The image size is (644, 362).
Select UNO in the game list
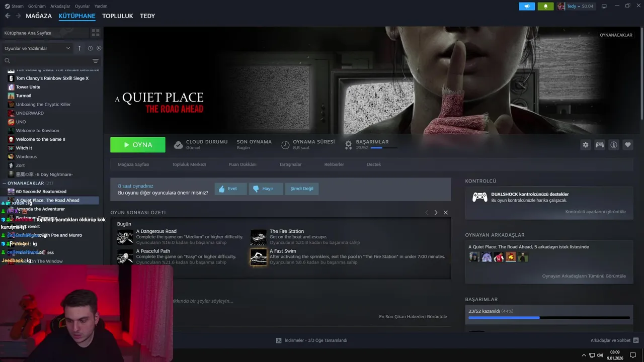tap(21, 122)
